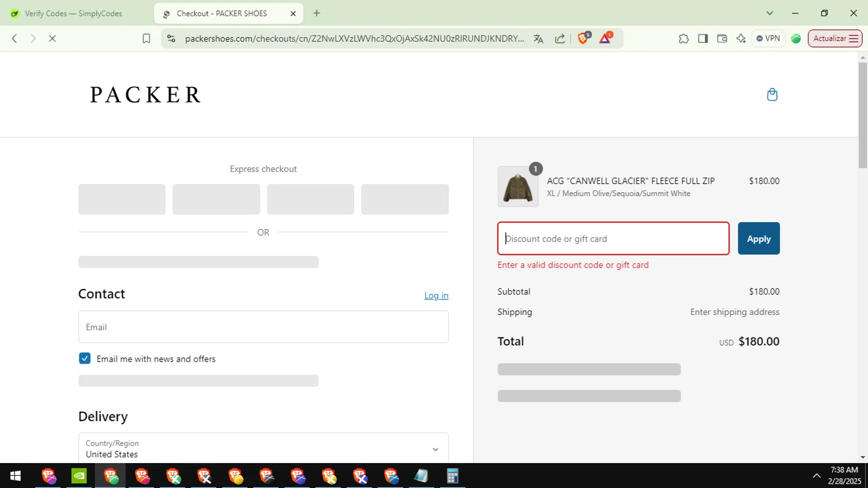The width and height of the screenshot is (868, 488).
Task: Click the PACKER logo
Action: [145, 94]
